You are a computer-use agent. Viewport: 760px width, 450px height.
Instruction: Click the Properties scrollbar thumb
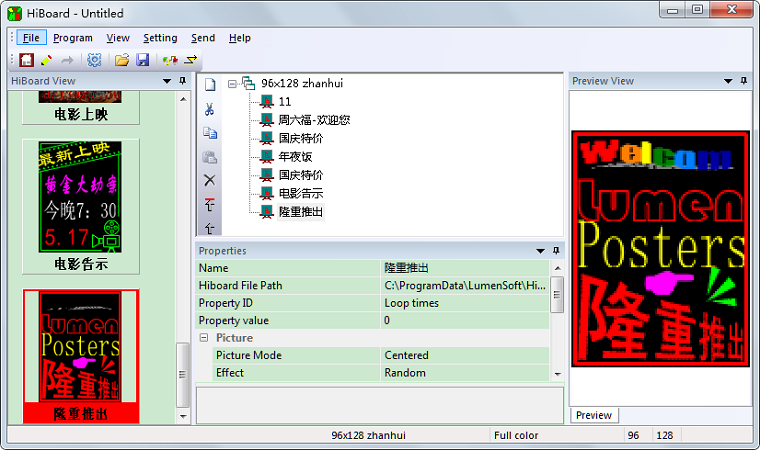point(557,294)
